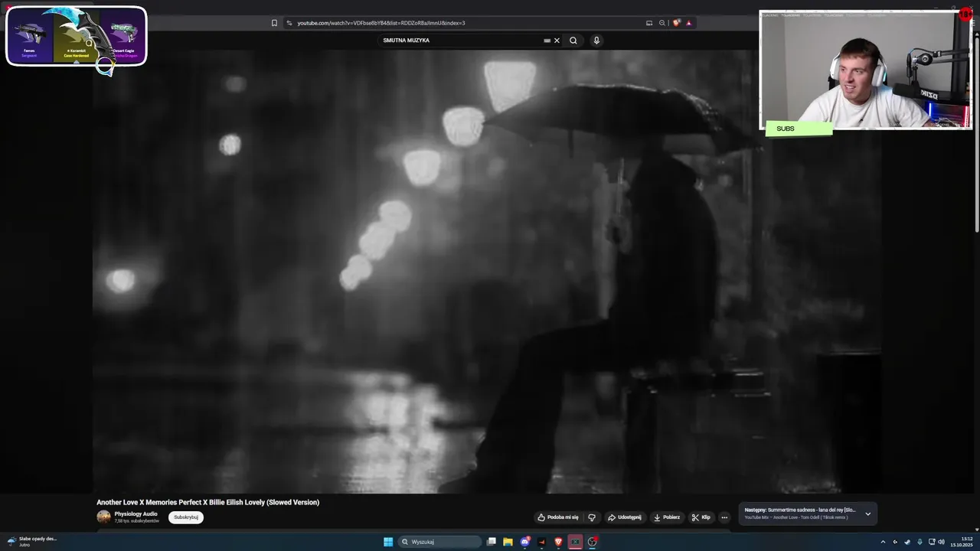This screenshot has width=980, height=551.
Task: Open File Explorer from the taskbar
Action: [508, 542]
